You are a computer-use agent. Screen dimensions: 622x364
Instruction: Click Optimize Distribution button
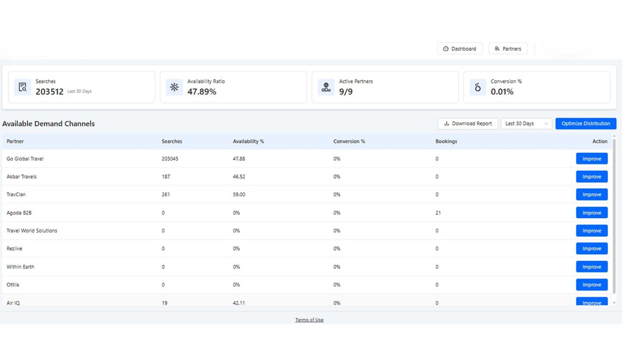tap(586, 124)
